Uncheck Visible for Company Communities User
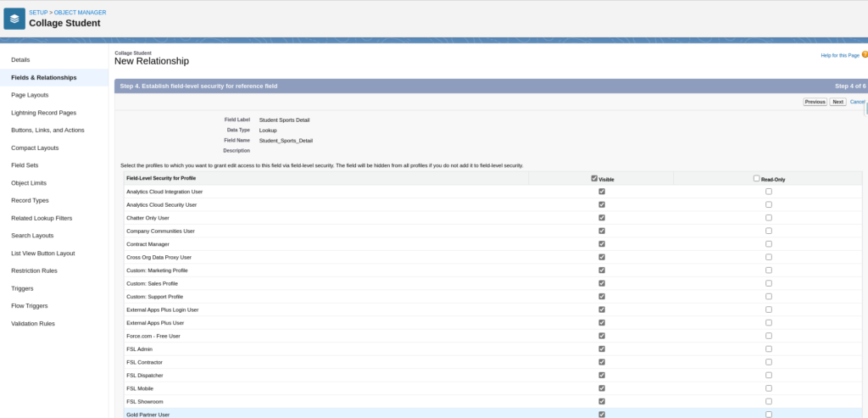 [x=602, y=231]
